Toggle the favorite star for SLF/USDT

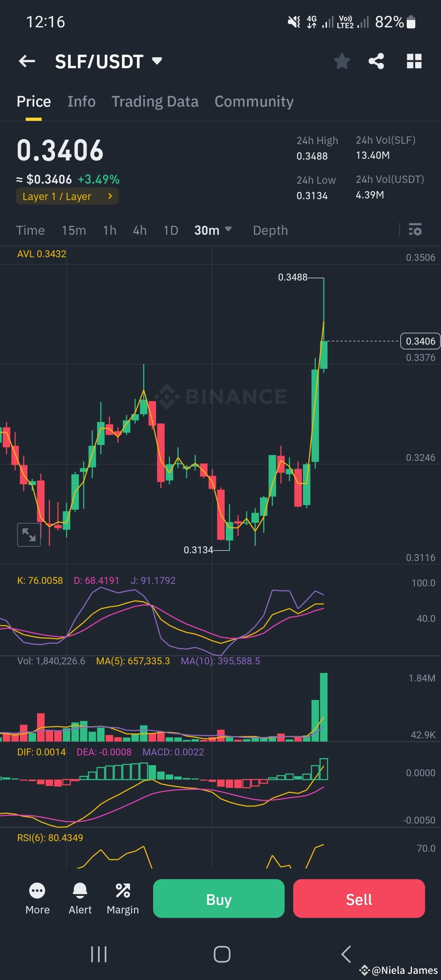coord(342,61)
